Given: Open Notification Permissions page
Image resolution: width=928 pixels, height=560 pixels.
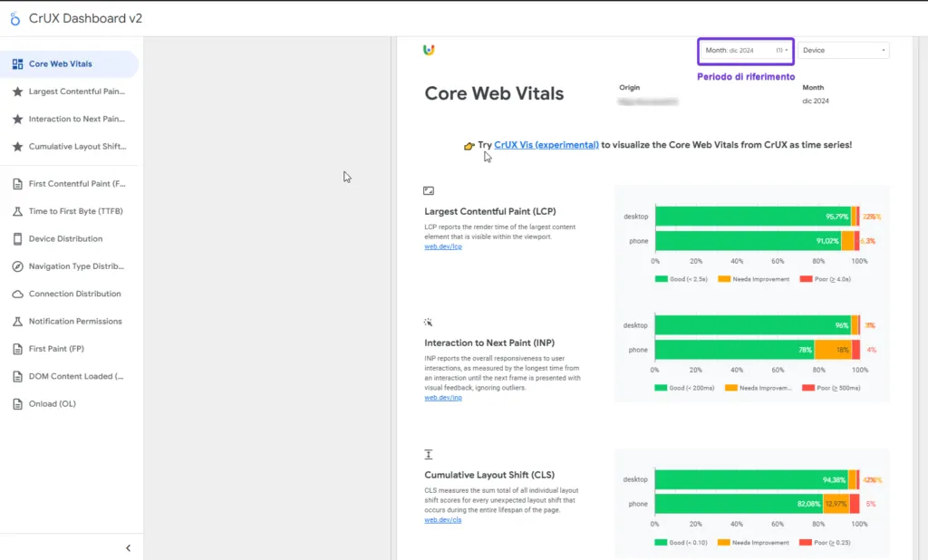Looking at the screenshot, I should click(69, 322).
